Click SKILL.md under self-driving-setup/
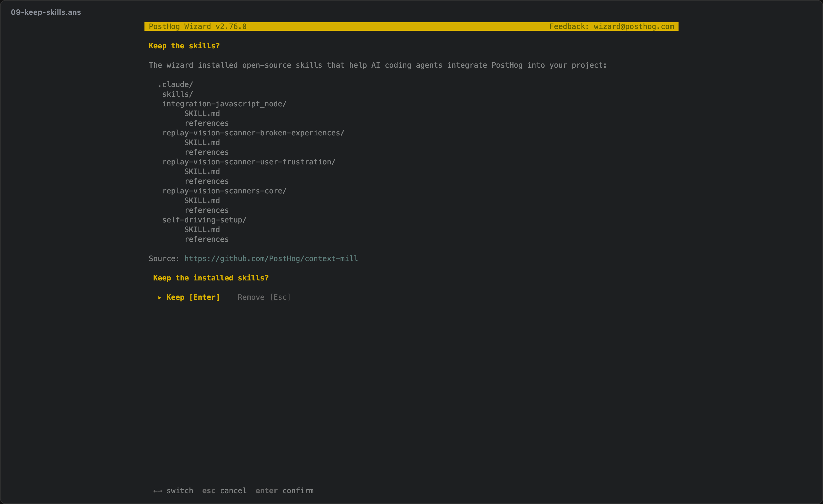The height and width of the screenshot is (504, 823). point(202,230)
